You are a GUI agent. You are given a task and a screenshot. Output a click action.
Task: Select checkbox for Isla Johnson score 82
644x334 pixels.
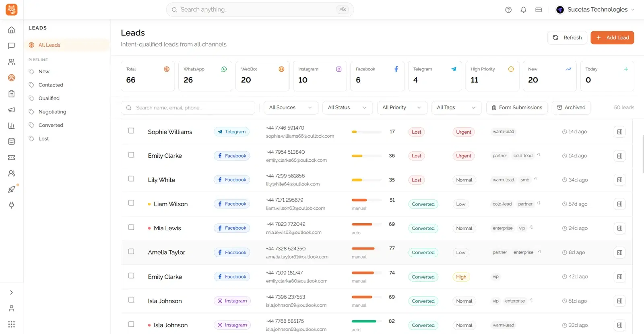[x=131, y=324]
